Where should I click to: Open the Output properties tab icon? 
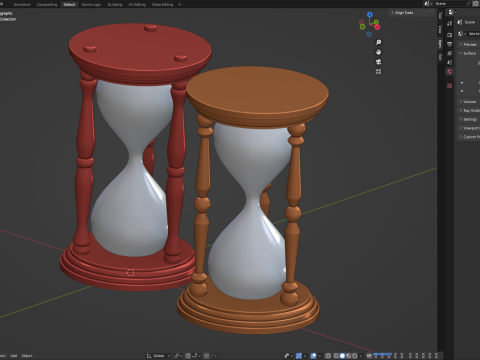pos(450,44)
